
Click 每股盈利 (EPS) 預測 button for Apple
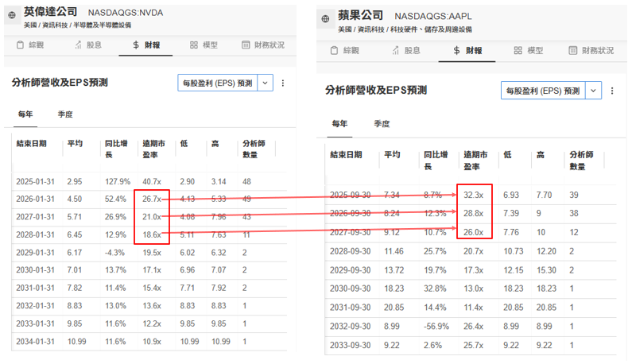[543, 91]
